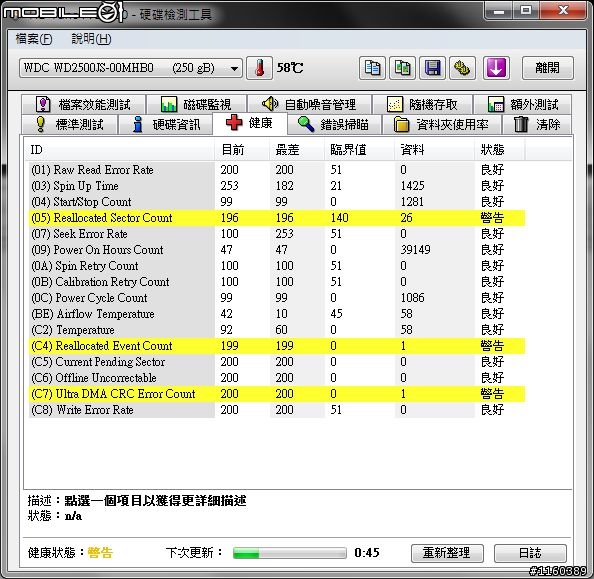This screenshot has width=594, height=579.
Task: Open the 檔案(F) menu
Action: pyautogui.click(x=34, y=39)
